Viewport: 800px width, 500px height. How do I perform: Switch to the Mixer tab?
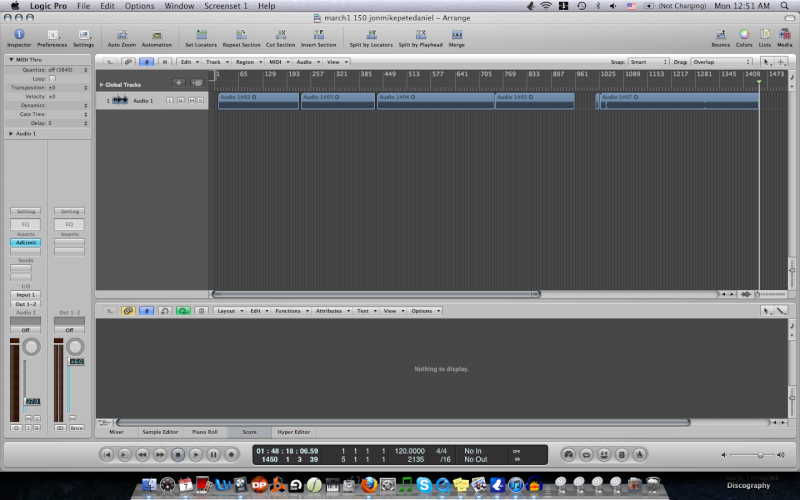click(x=116, y=432)
